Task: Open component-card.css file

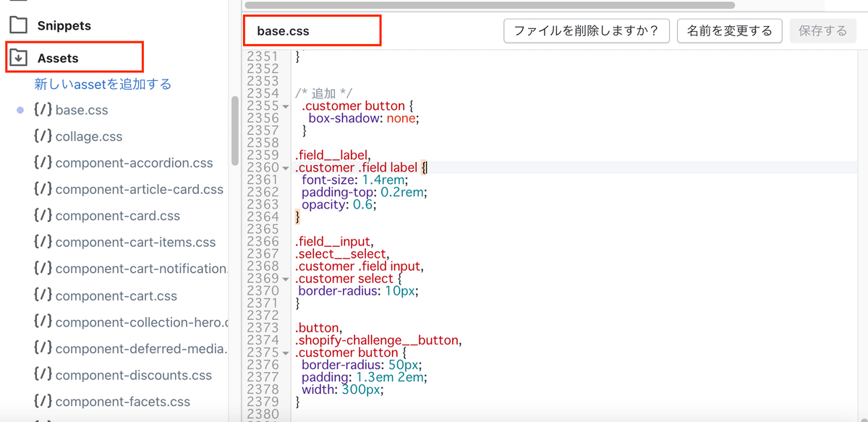Action: (118, 216)
